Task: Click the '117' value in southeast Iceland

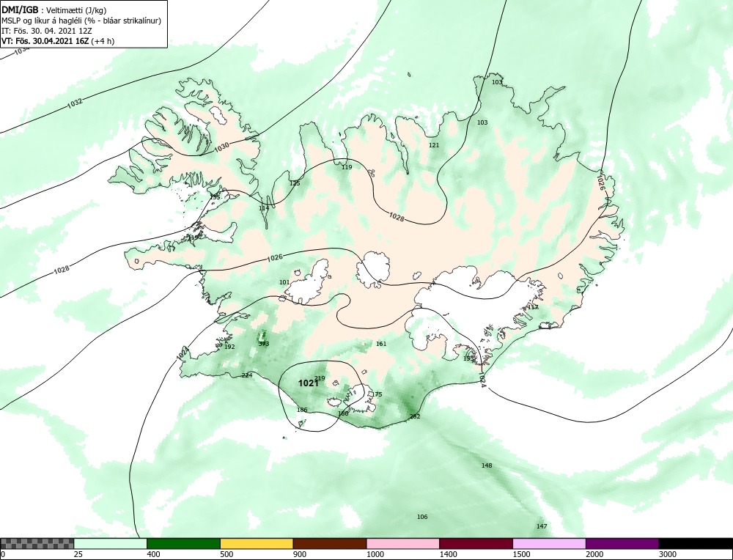Action: (x=532, y=308)
